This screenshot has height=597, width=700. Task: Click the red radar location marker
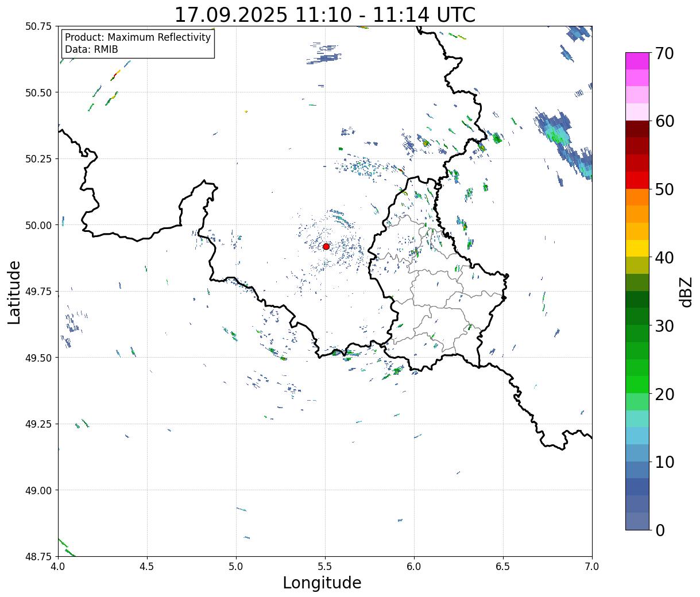326,246
